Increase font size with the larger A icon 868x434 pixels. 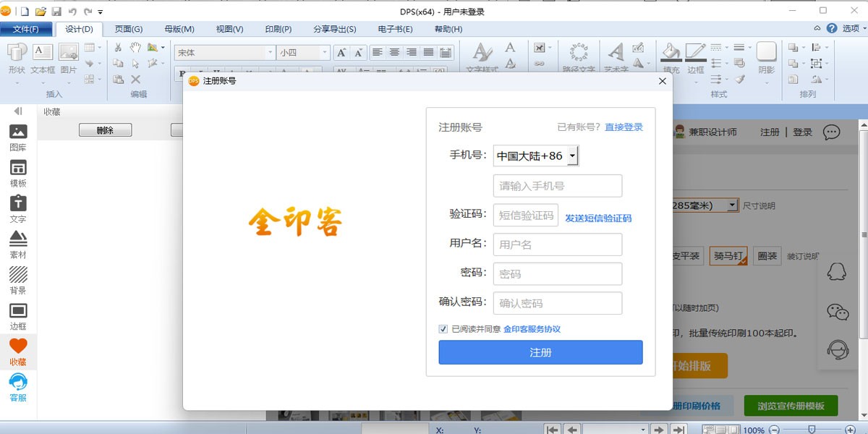(x=341, y=52)
